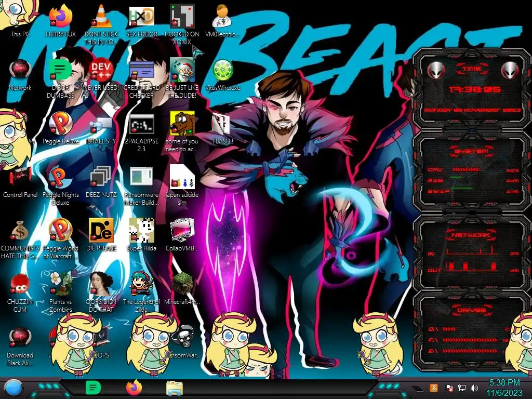Open the volume speaker tray icon
This screenshot has height=399, width=532.
(x=474, y=388)
